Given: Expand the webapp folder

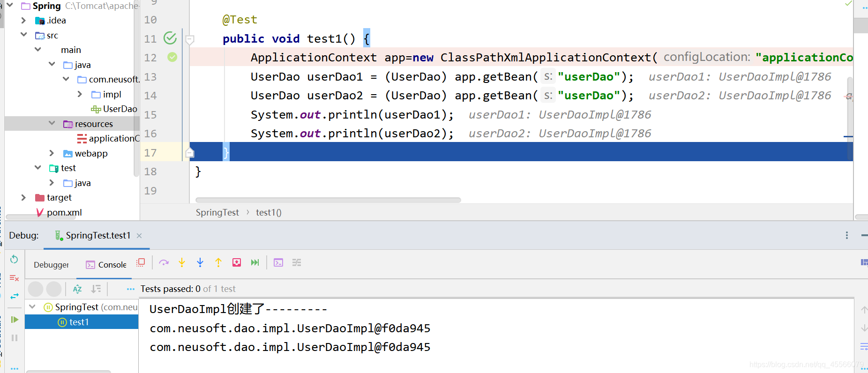Looking at the screenshot, I should point(52,153).
